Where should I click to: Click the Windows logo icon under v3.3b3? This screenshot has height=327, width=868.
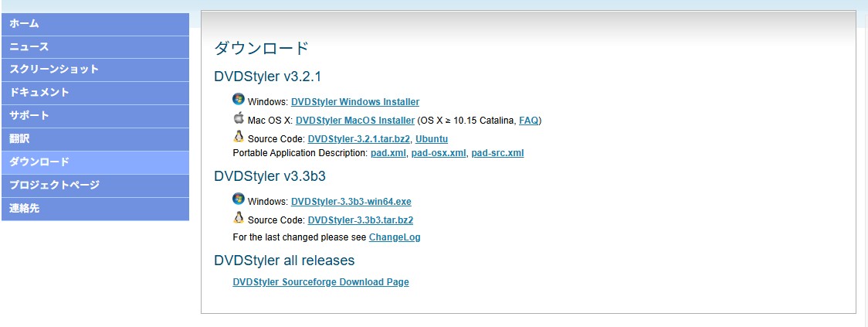click(239, 199)
